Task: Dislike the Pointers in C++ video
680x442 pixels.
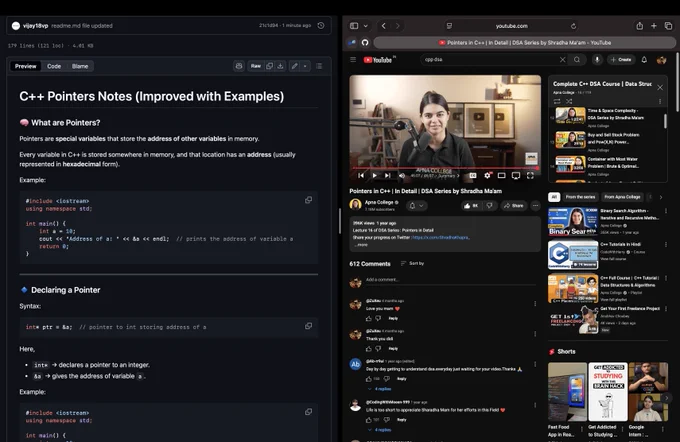Action: pos(490,206)
